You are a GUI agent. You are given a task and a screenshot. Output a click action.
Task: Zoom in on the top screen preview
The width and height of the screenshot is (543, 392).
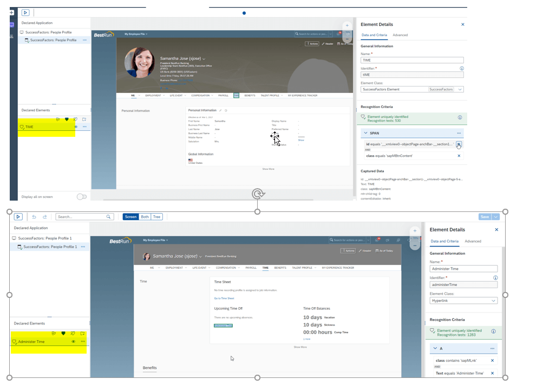pos(347,25)
